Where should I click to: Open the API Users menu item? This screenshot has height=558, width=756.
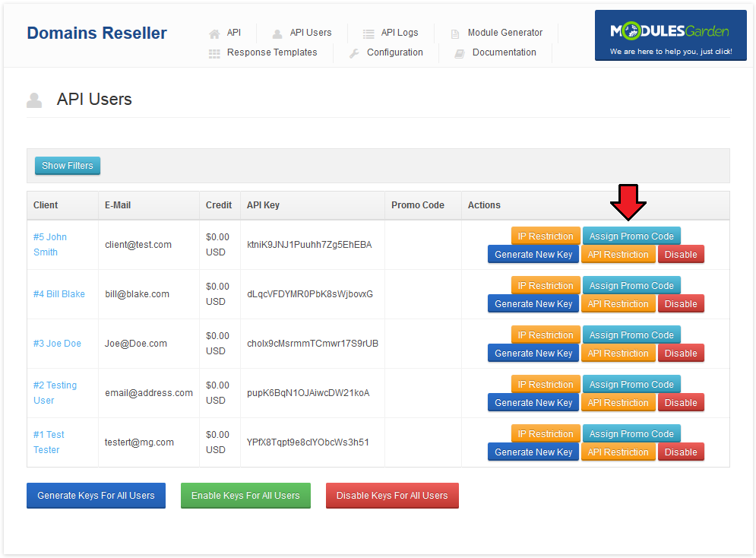click(x=311, y=33)
